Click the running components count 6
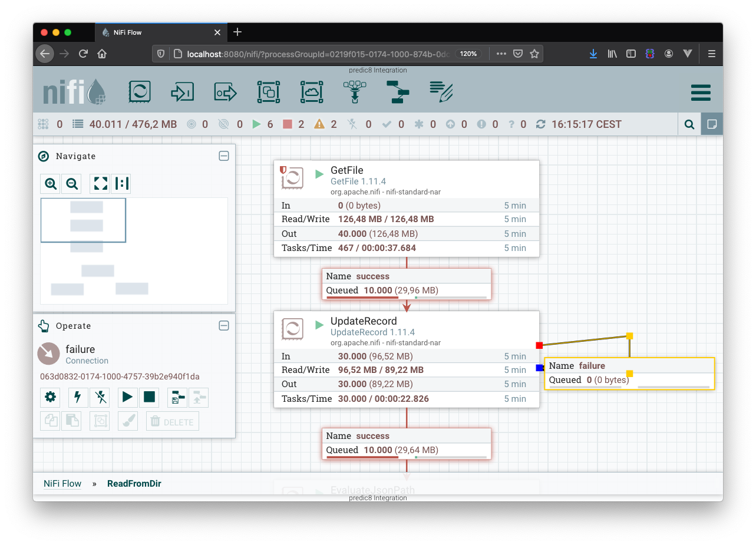The width and height of the screenshot is (756, 545). click(x=270, y=124)
